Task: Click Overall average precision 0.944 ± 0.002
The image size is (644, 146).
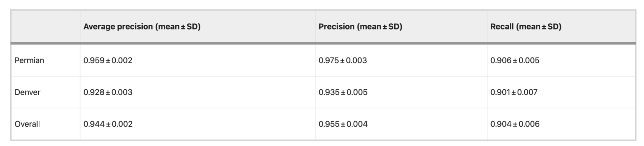Action: [108, 124]
